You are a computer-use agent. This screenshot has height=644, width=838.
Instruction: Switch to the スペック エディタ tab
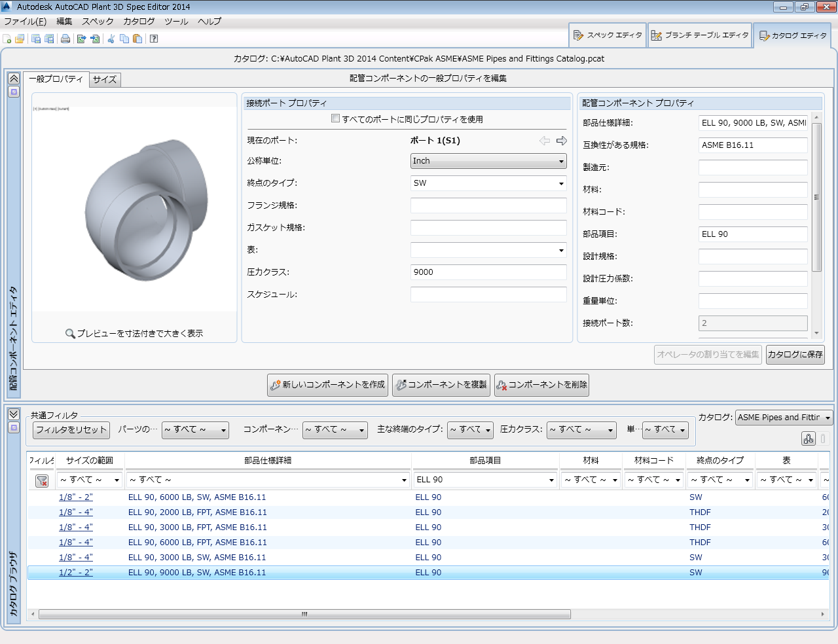point(608,35)
